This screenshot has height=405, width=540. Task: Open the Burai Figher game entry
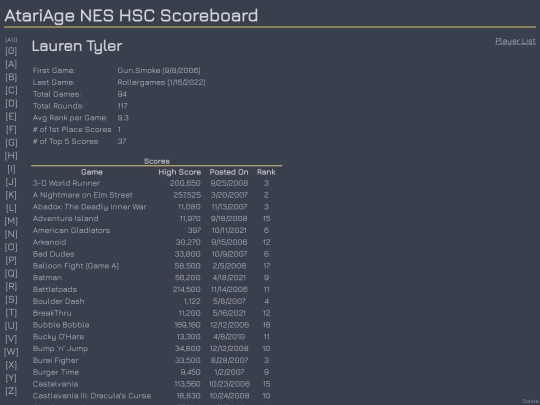[x=55, y=360]
